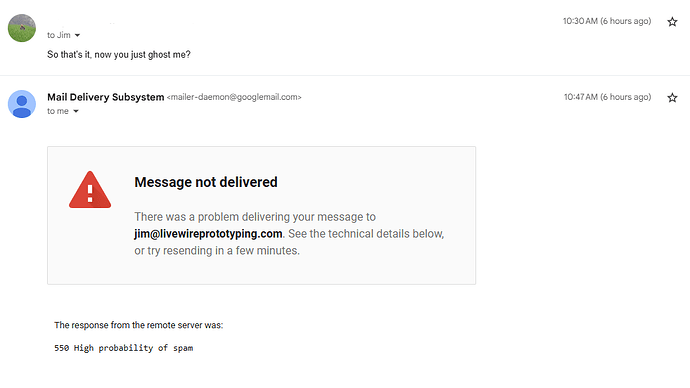690x388 pixels.
Task: Expand recipient details next to 'to me'
Action: tap(76, 111)
